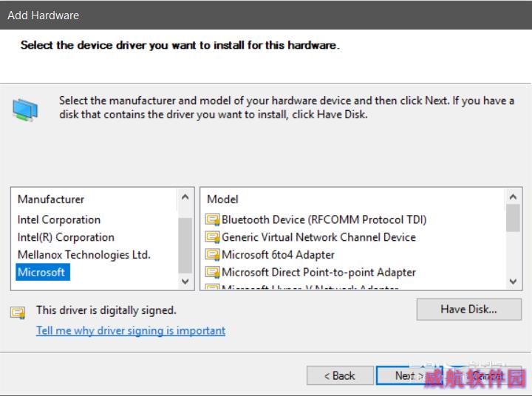Select Intel Corporation manufacturer
The image size is (532, 396).
pyautogui.click(x=59, y=220)
